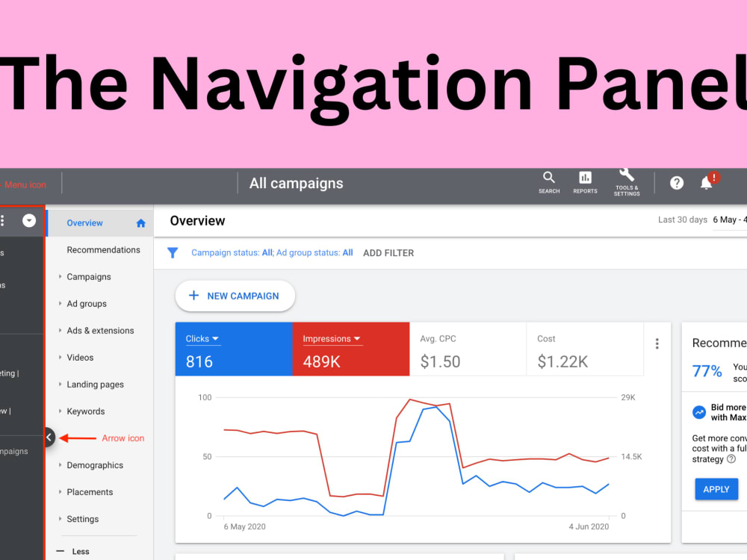Viewport: 747px width, 560px height.
Task: Click the 77% optimization score
Action: click(x=707, y=370)
